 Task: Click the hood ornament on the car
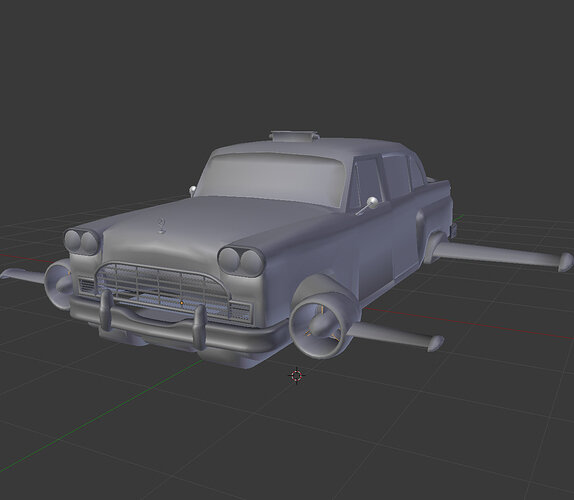point(161,225)
